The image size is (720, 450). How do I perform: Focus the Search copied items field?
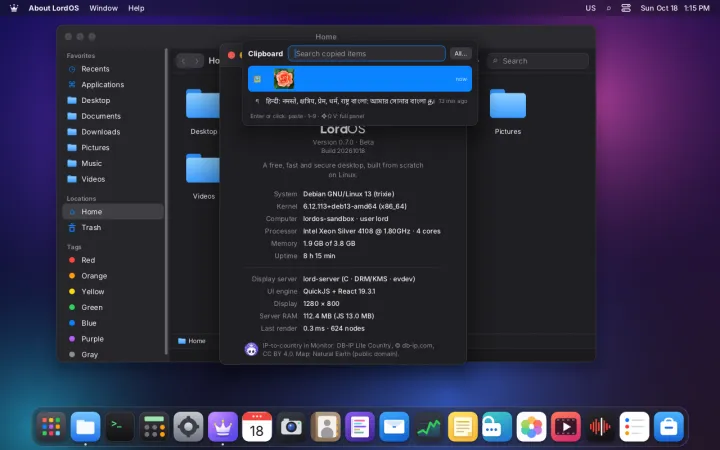366,53
